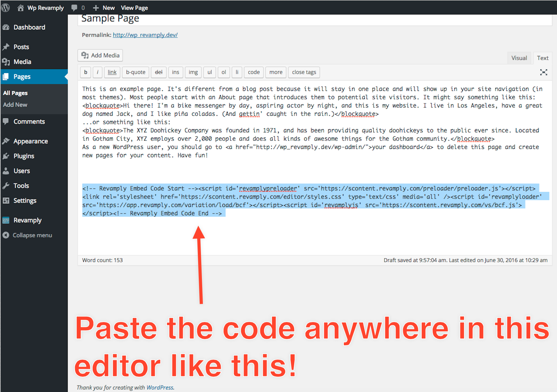Select Add New under Pages
Screen dimensions: 557x392
(15, 105)
